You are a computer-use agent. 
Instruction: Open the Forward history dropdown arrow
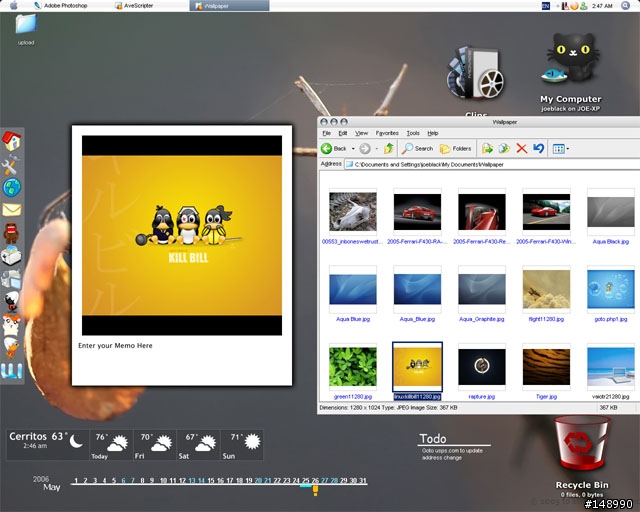coord(376,149)
